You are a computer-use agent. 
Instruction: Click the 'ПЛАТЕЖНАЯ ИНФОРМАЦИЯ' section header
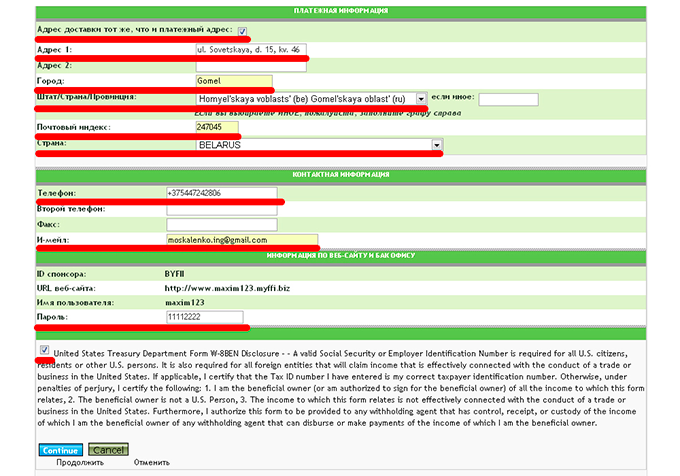(x=341, y=11)
